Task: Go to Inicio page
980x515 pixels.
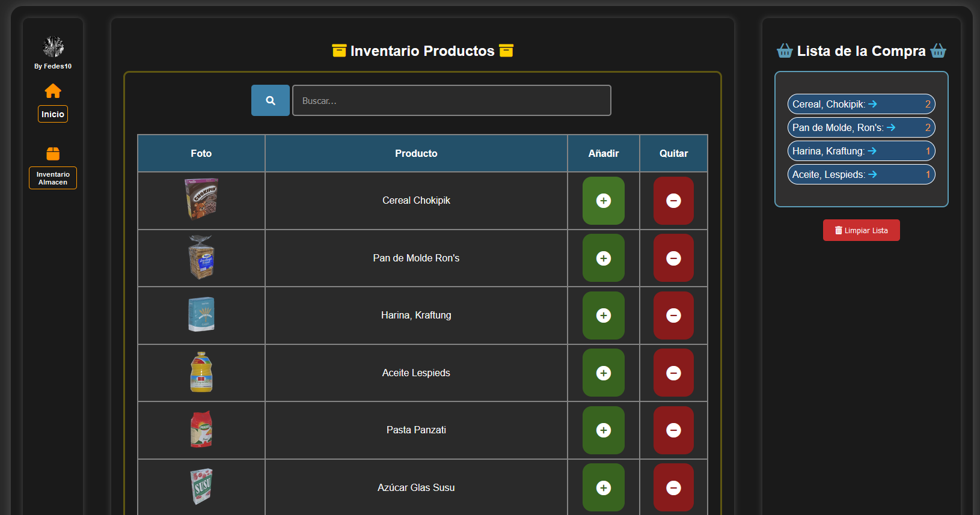Action: (53, 114)
